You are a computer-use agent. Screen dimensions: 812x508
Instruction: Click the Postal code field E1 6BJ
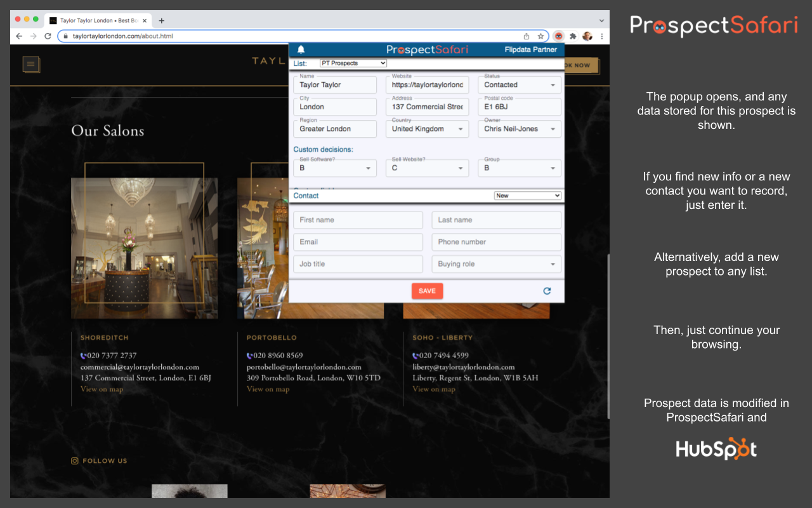click(x=519, y=107)
